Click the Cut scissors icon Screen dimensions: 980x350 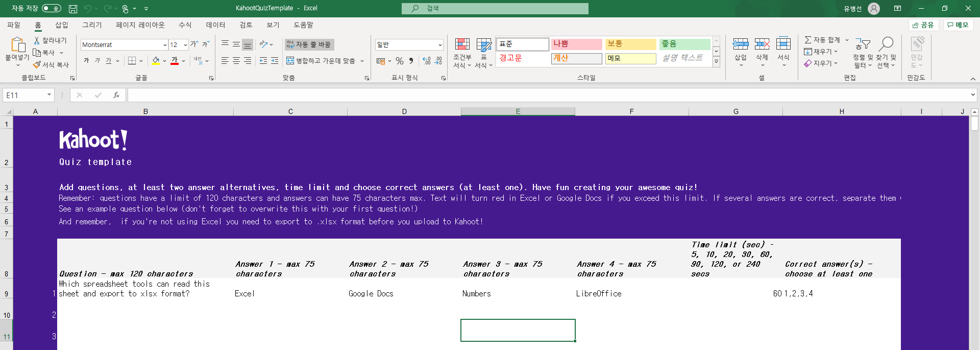tap(37, 40)
